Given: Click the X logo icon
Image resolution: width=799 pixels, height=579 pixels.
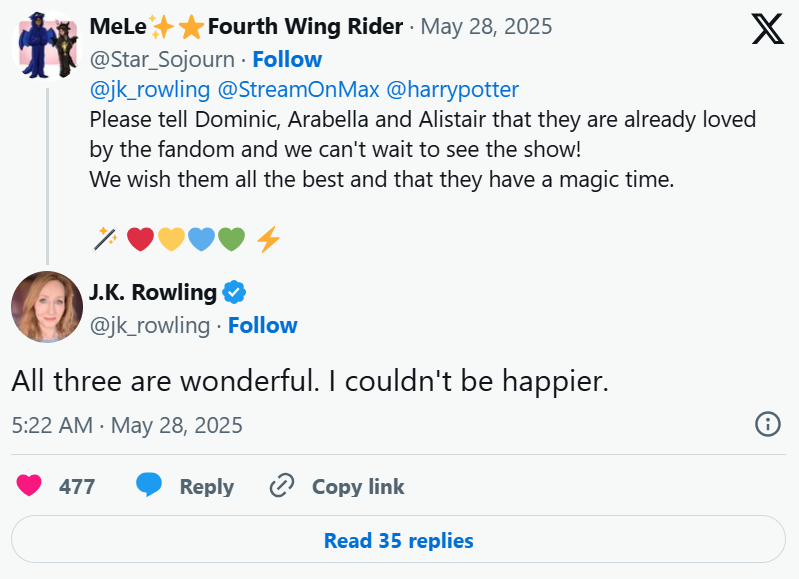Looking at the screenshot, I should (x=767, y=30).
